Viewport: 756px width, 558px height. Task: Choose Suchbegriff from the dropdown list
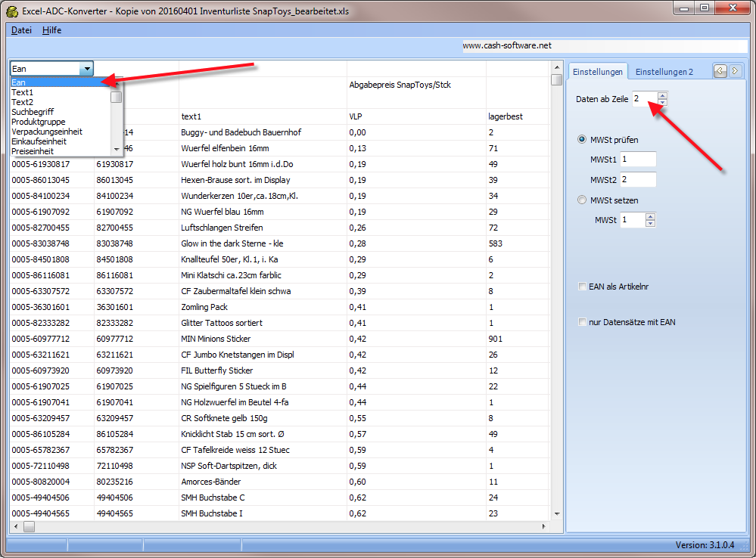point(61,112)
